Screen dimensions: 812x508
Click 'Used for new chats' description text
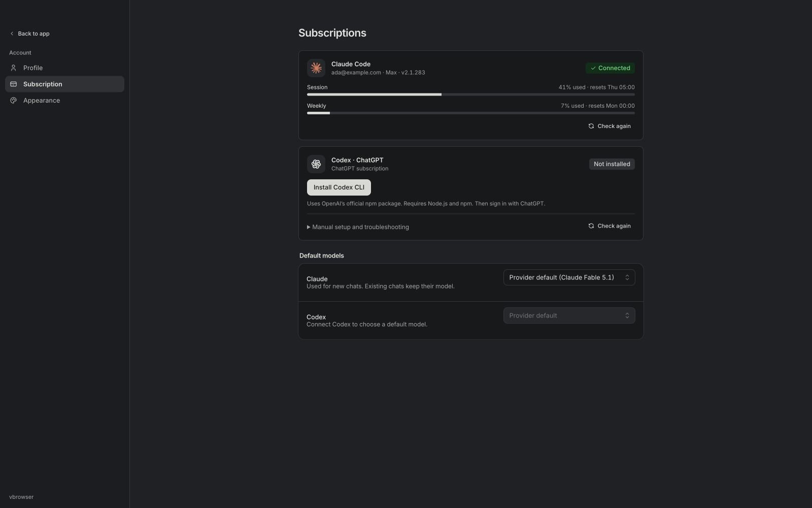pyautogui.click(x=381, y=287)
